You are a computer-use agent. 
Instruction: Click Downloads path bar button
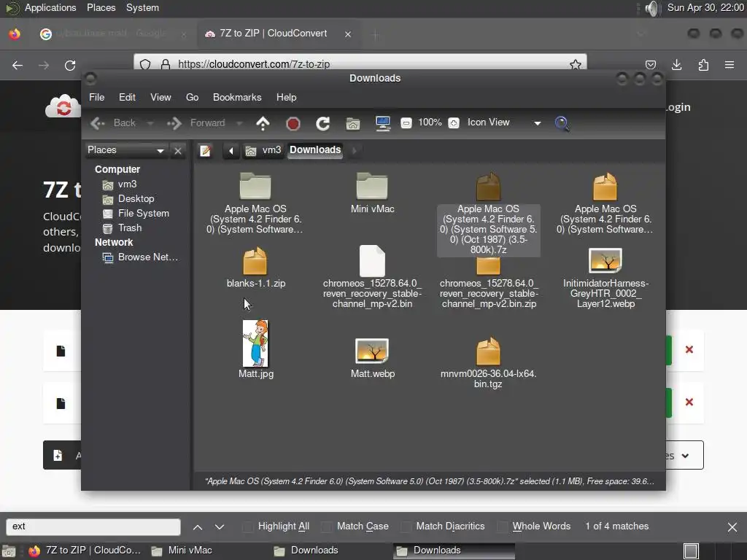coord(315,150)
